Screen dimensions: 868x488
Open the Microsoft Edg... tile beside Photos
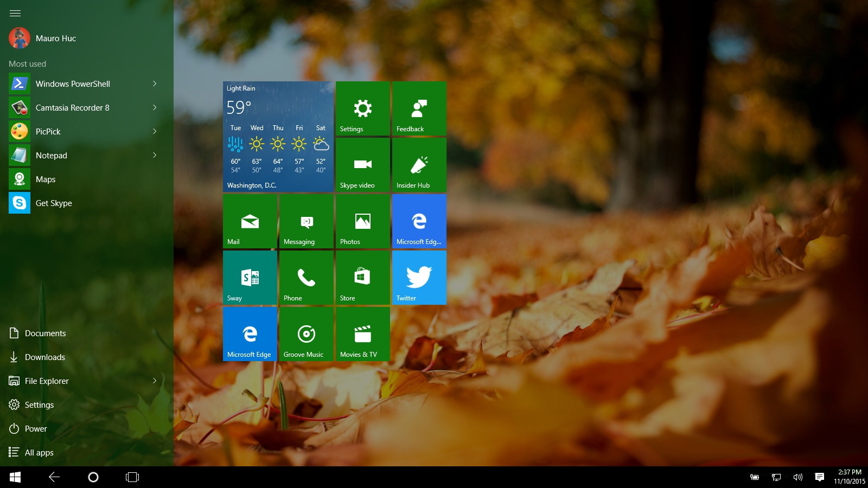point(419,221)
